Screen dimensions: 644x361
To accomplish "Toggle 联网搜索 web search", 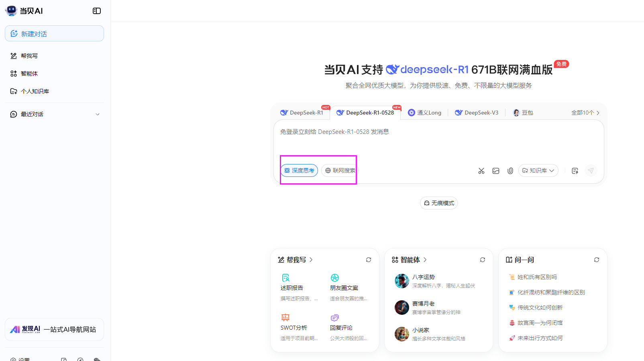I will [x=340, y=170].
